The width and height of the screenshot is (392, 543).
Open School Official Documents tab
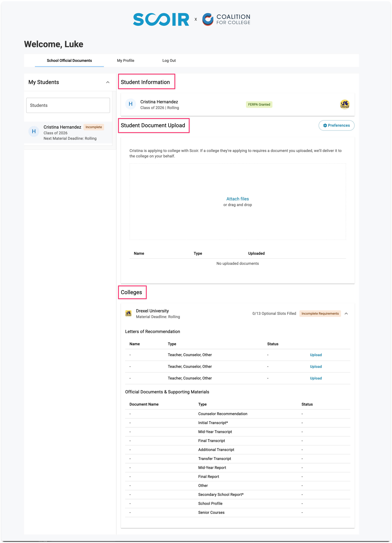tap(69, 61)
